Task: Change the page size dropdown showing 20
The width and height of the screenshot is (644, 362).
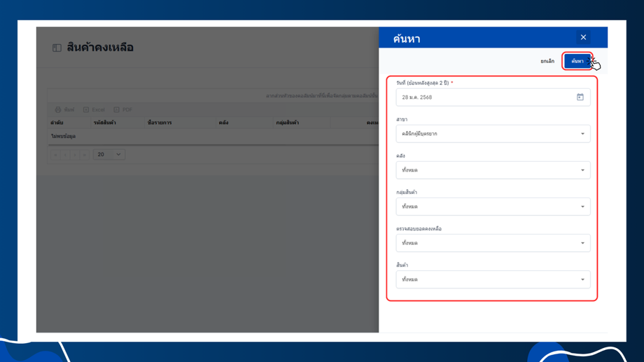Action: click(108, 155)
